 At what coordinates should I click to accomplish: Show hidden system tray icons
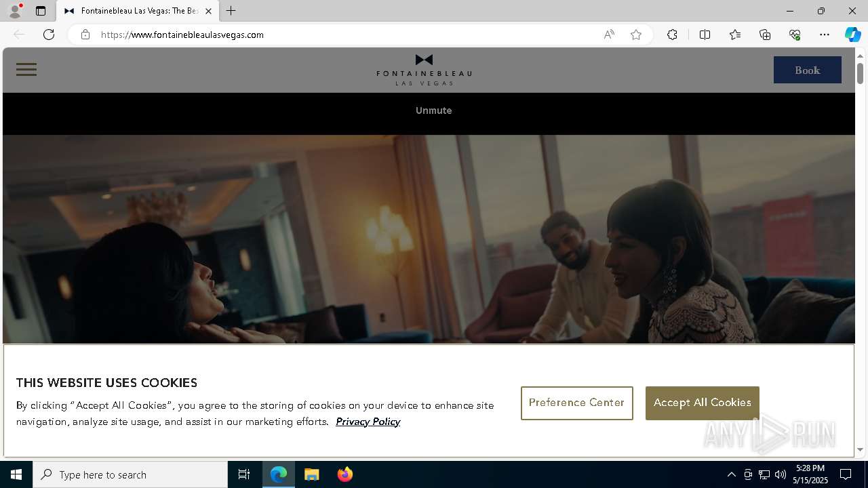click(x=731, y=474)
